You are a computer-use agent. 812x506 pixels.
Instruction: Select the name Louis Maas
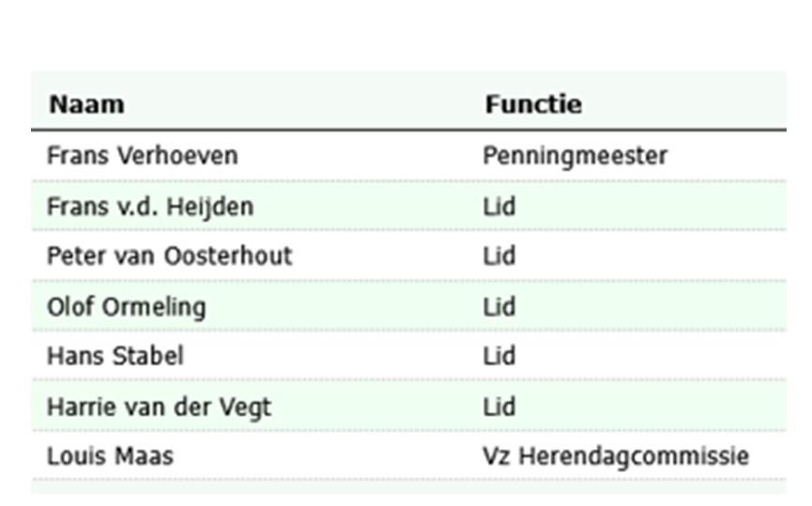110,457
